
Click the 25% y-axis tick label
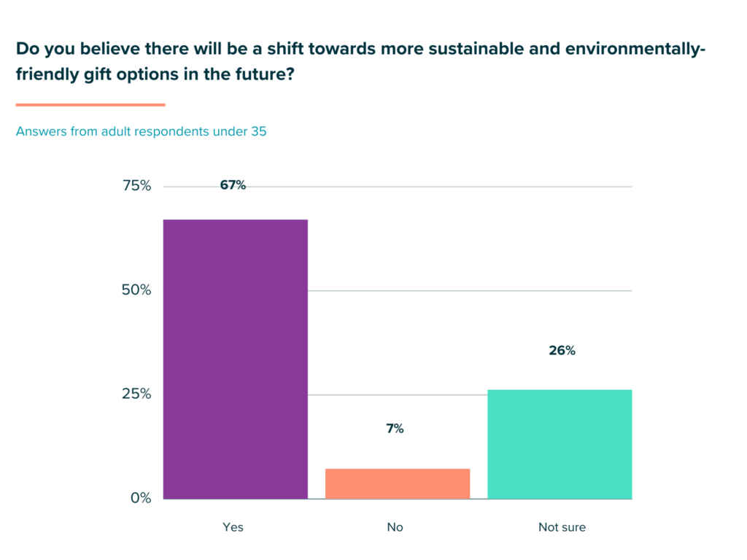click(x=136, y=394)
